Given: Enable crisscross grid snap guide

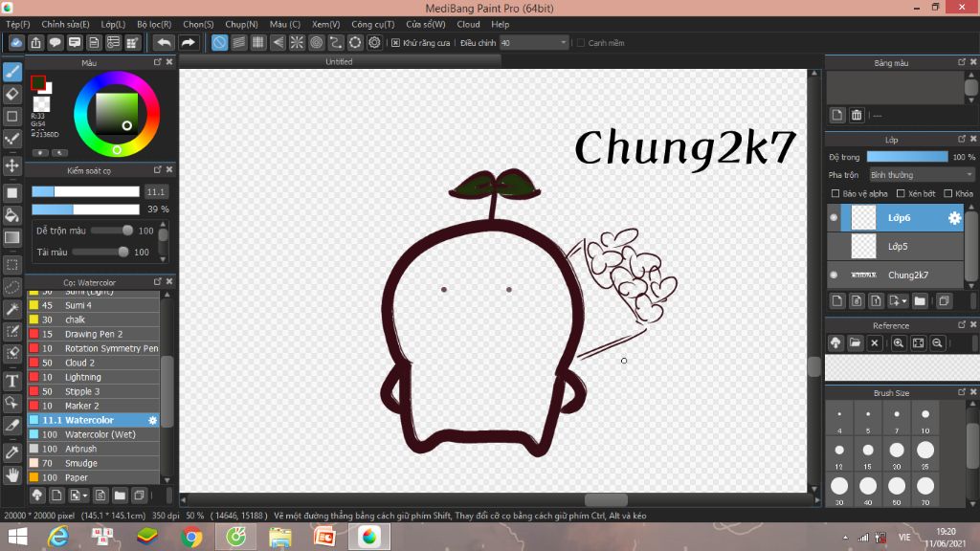Looking at the screenshot, I should [258, 42].
